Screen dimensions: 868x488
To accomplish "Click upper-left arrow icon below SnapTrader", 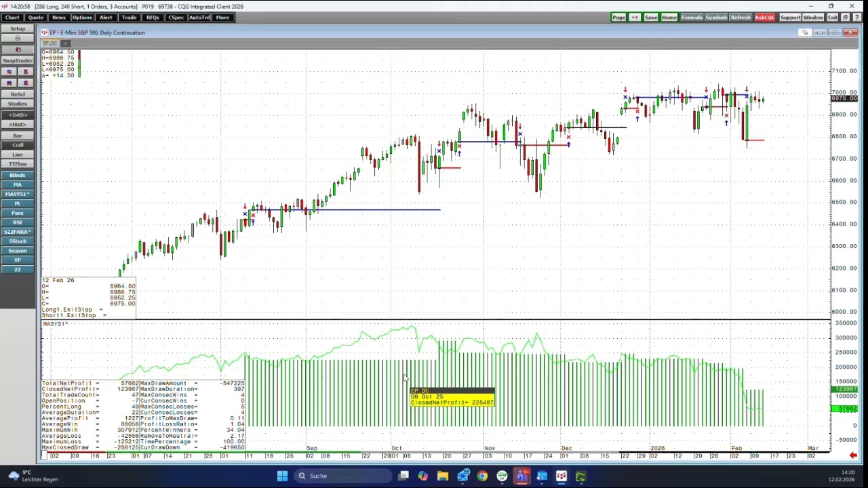I will 9,72.
